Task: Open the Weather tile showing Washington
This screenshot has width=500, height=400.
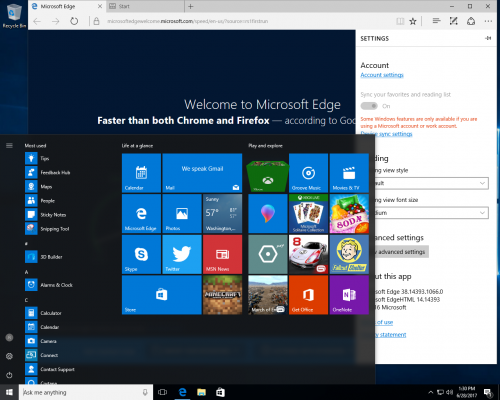Action: 222,213
